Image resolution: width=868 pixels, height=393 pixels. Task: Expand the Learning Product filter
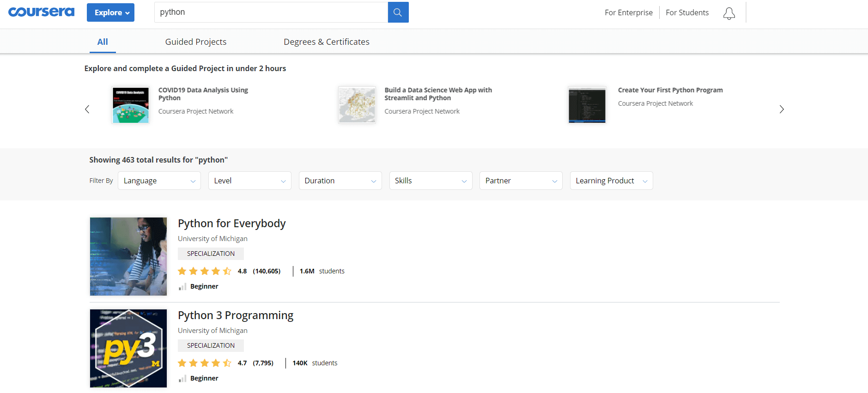coord(612,181)
